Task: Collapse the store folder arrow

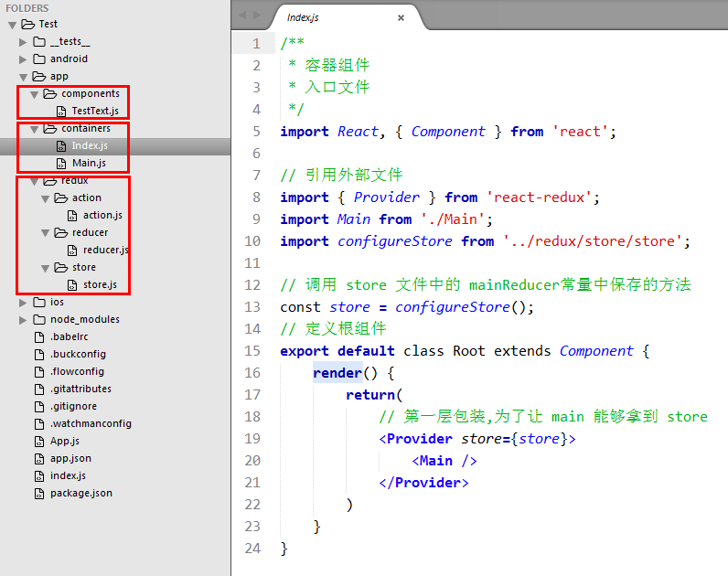Action: pyautogui.click(x=46, y=268)
